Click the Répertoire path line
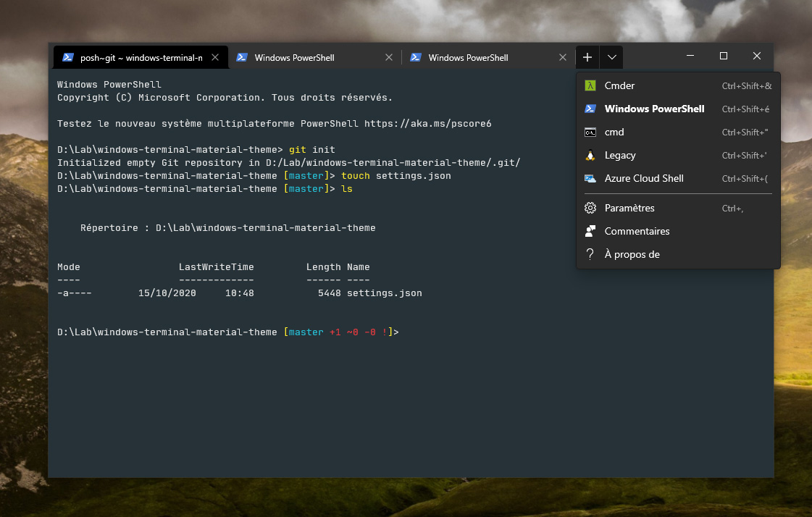Image resolution: width=812 pixels, height=517 pixels. 228,227
